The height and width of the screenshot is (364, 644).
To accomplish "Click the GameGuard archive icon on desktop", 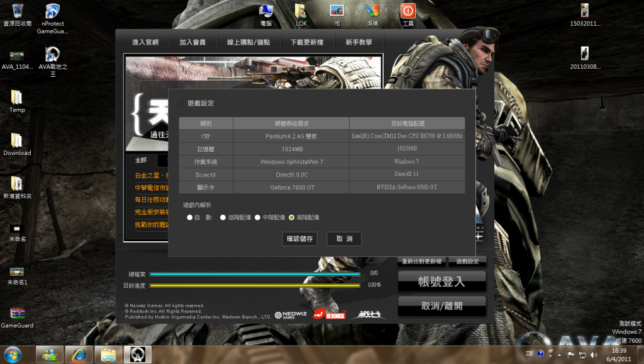I will (17, 314).
